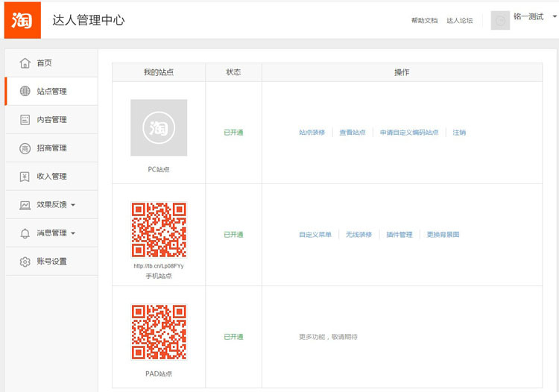The height and width of the screenshot is (392, 559).
Task: Open 账号设置 via the gear icon
Action: coord(25,262)
